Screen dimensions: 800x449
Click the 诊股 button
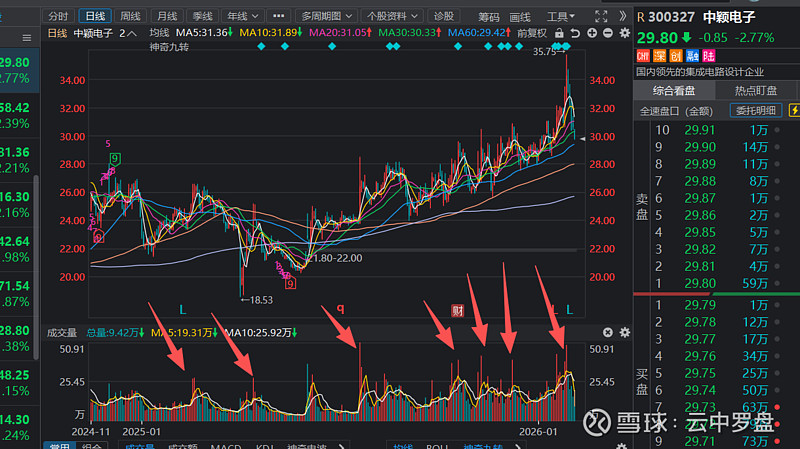(442, 17)
